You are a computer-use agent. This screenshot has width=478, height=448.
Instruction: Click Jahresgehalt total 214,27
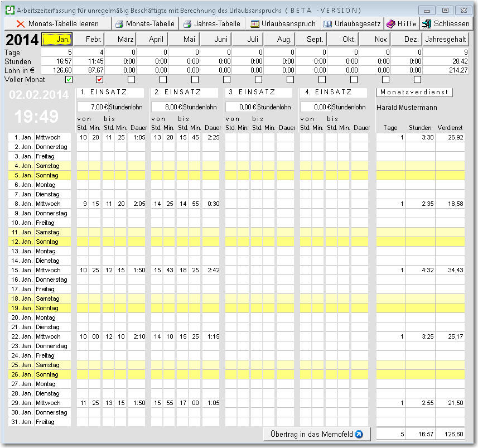click(x=446, y=70)
